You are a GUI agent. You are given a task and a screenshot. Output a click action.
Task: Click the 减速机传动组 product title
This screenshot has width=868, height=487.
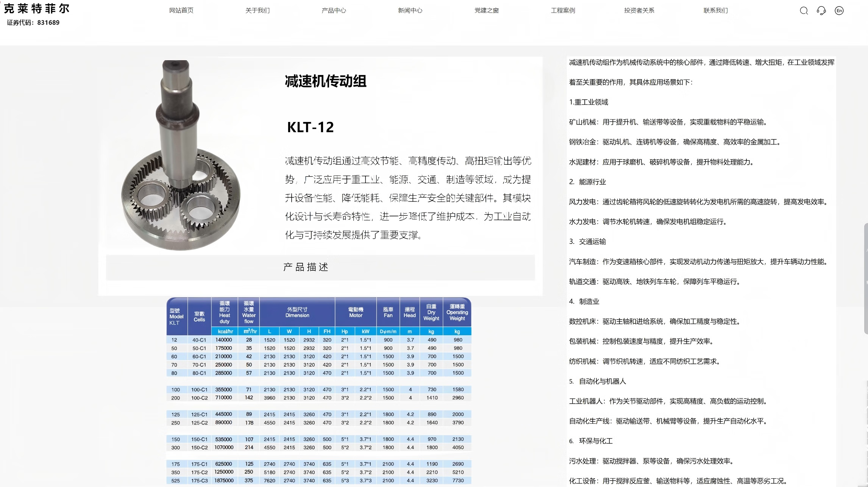326,81
